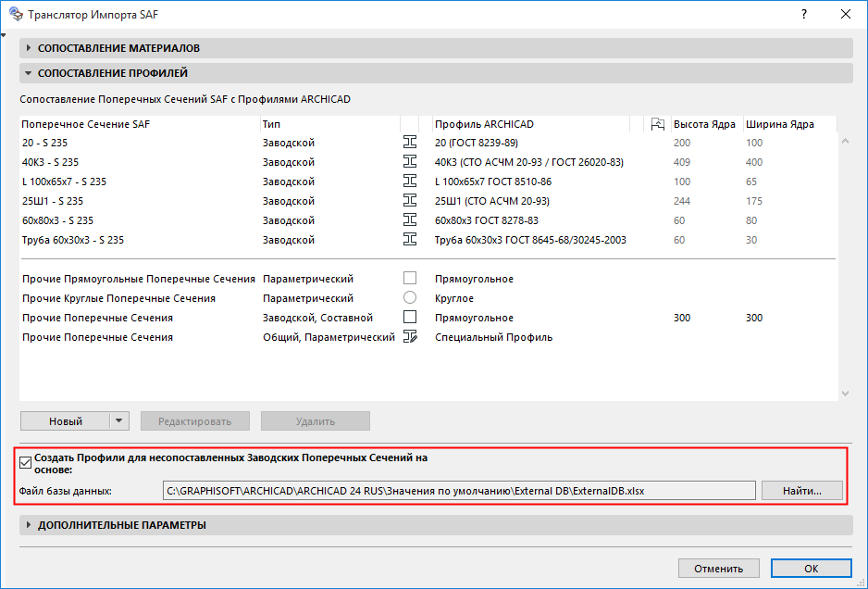The width and height of the screenshot is (868, 589).
Task: Click the I-beam profile icon for 40К3 row
Action: (410, 162)
